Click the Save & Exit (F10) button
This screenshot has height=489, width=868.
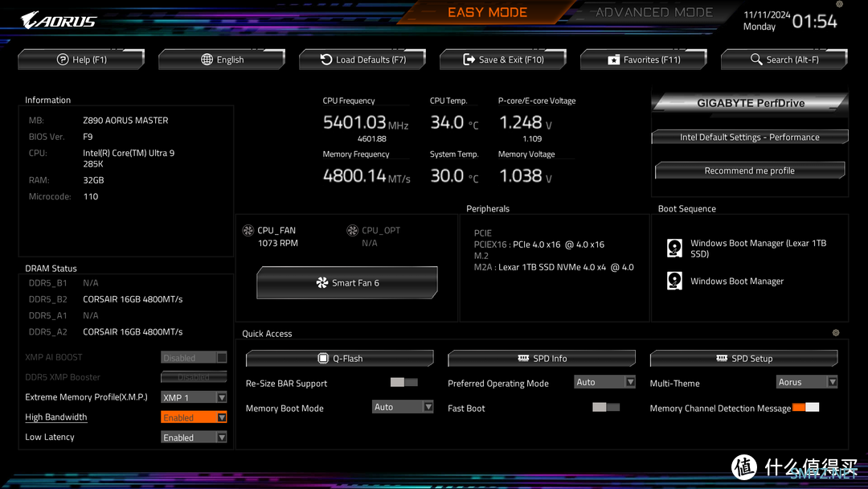[503, 60]
